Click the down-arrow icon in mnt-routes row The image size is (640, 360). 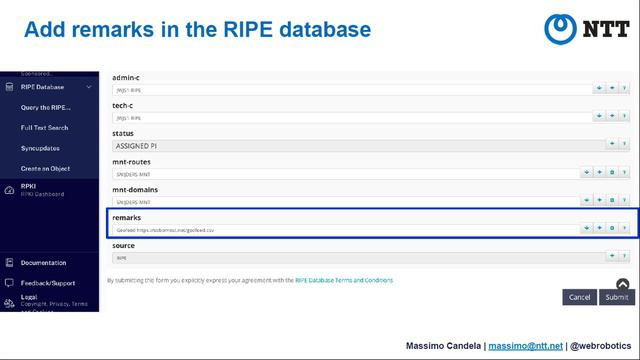[587, 172]
